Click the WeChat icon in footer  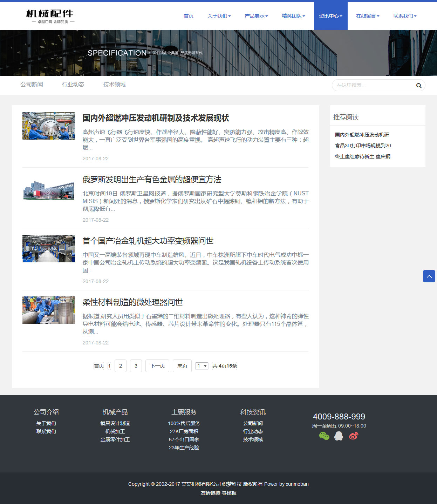pos(324,436)
